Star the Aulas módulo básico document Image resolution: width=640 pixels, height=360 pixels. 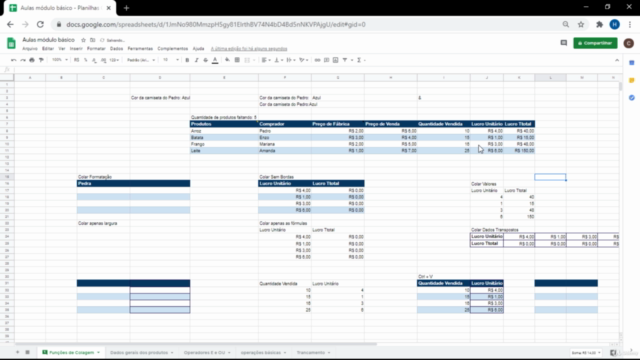pos(83,40)
